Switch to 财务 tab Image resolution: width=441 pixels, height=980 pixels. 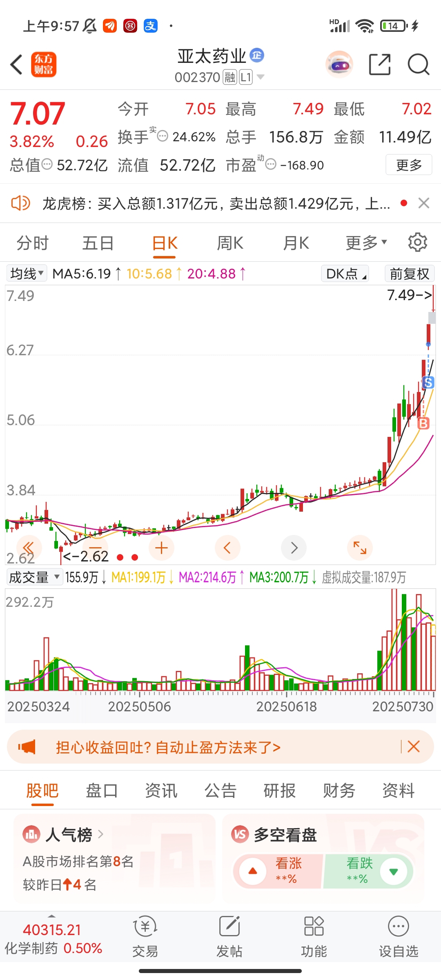pyautogui.click(x=339, y=790)
